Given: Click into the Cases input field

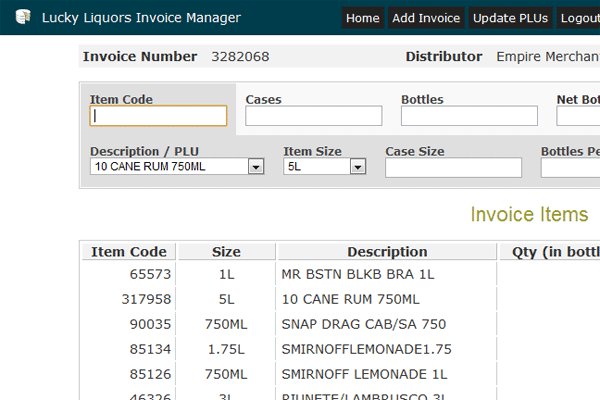Looking at the screenshot, I should pos(314,116).
